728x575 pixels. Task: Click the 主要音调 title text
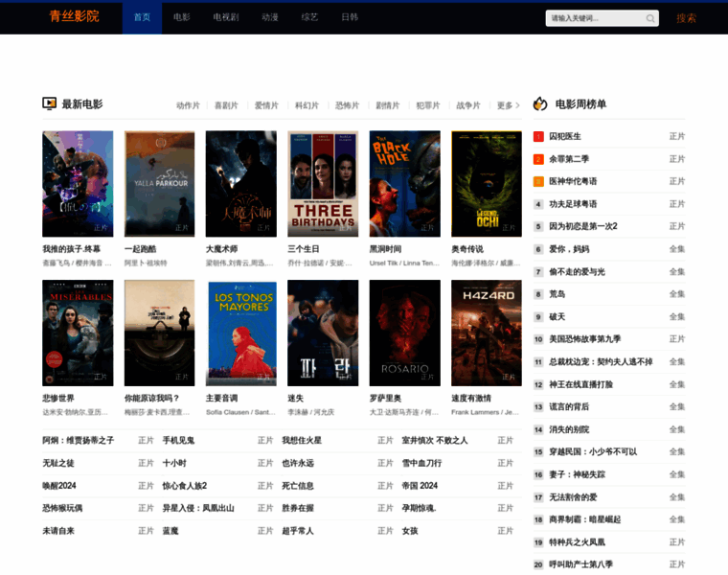221,399
